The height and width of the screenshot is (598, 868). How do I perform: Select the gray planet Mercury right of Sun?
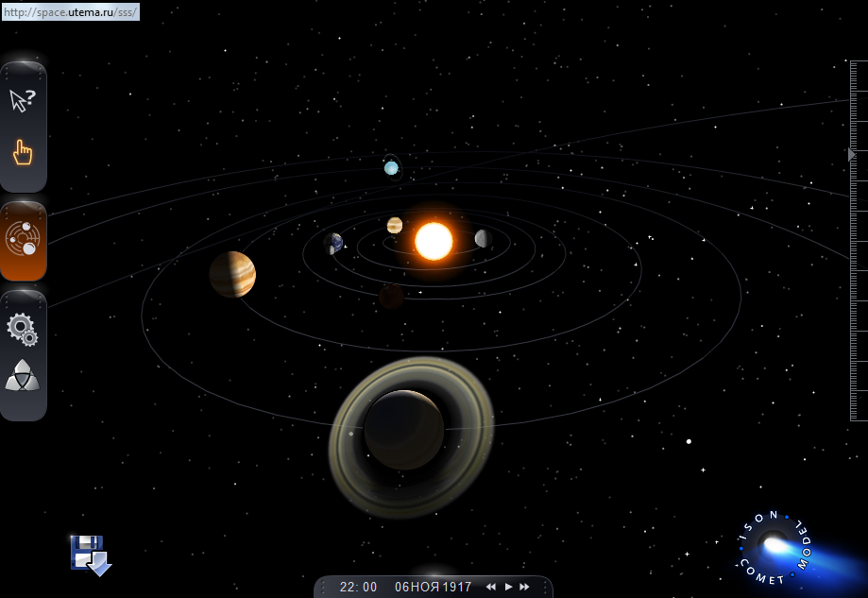pyautogui.click(x=483, y=238)
